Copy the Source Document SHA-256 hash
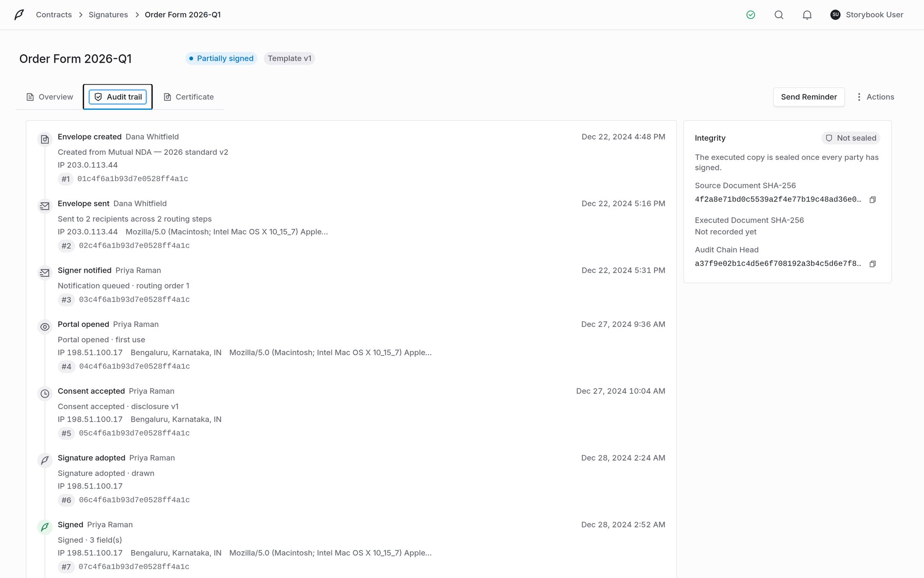Image resolution: width=924 pixels, height=578 pixels. 873,200
